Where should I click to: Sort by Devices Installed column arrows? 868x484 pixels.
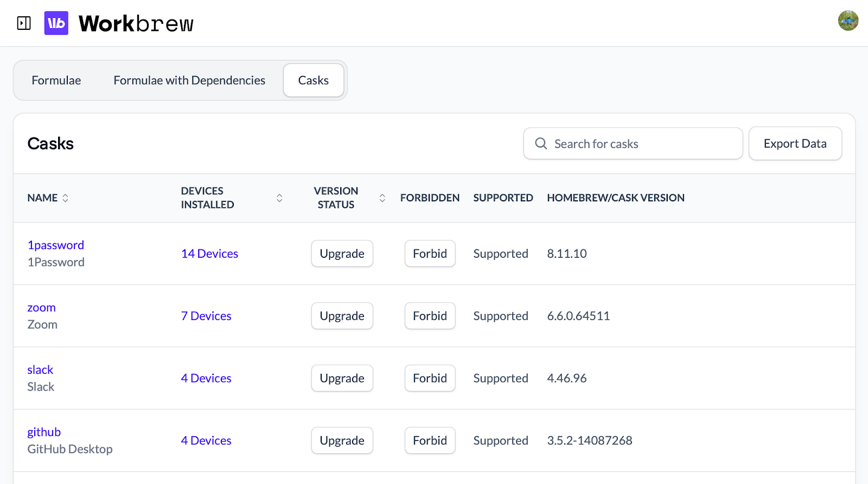(279, 198)
